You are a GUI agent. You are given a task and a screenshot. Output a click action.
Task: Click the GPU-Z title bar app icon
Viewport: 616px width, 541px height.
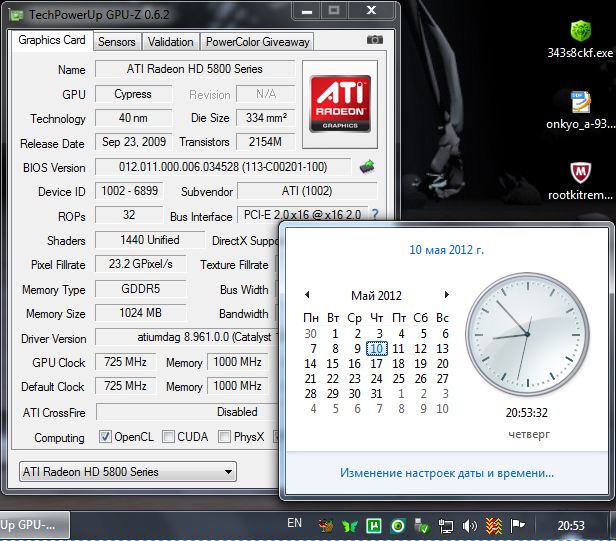pos(16,15)
